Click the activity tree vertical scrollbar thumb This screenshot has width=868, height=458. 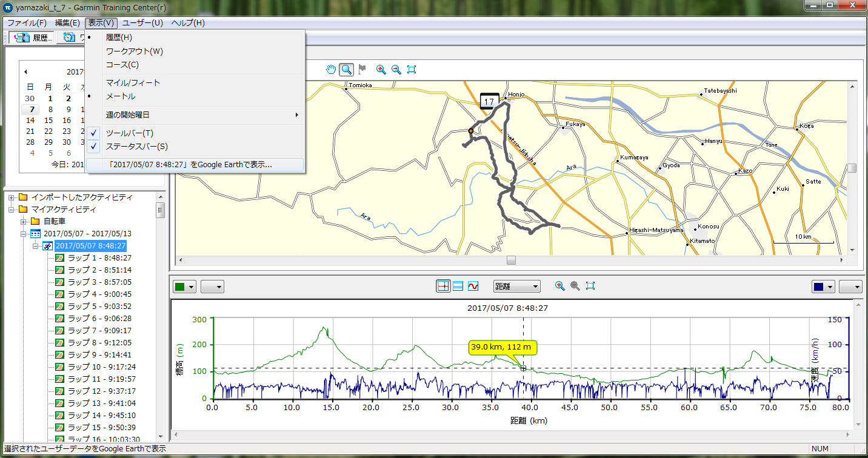click(161, 210)
